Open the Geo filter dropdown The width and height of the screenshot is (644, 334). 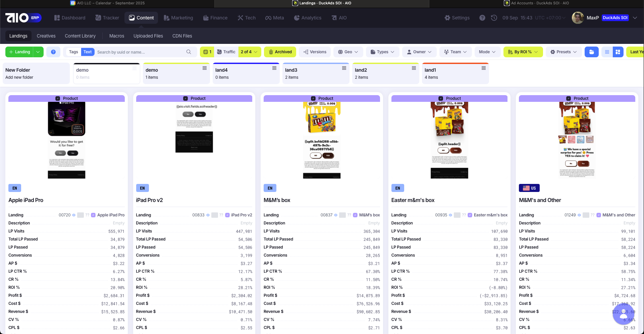[348, 52]
